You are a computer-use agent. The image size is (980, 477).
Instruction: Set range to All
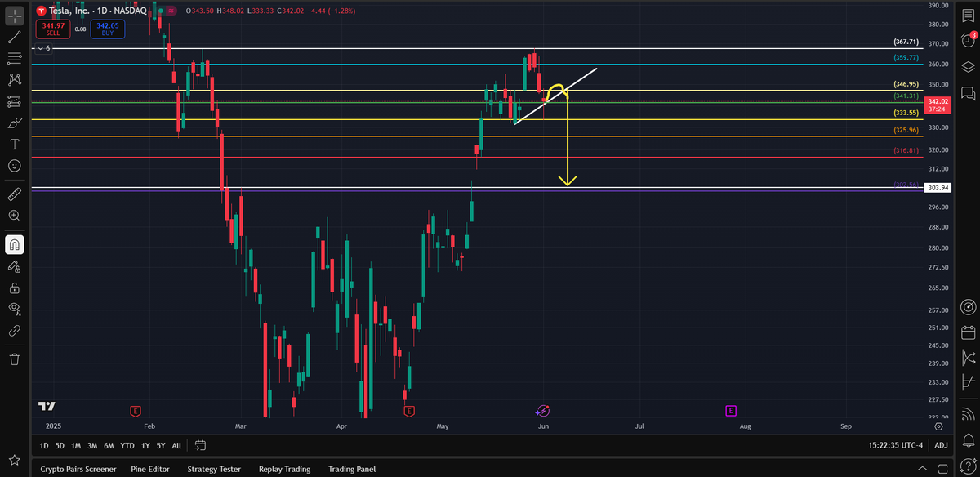[176, 446]
